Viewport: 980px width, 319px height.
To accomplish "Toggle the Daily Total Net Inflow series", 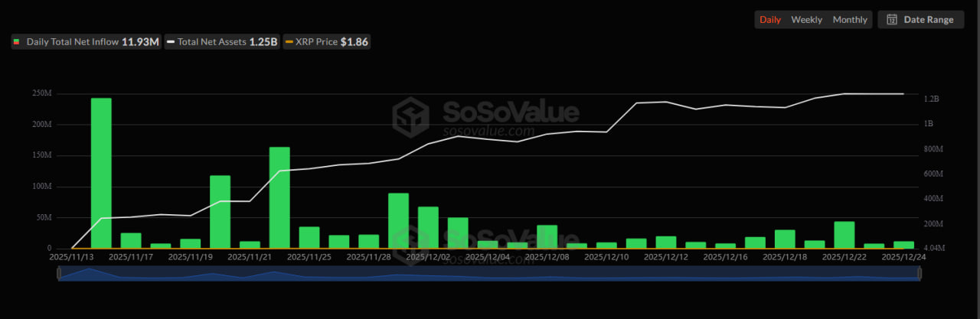I will coord(86,42).
